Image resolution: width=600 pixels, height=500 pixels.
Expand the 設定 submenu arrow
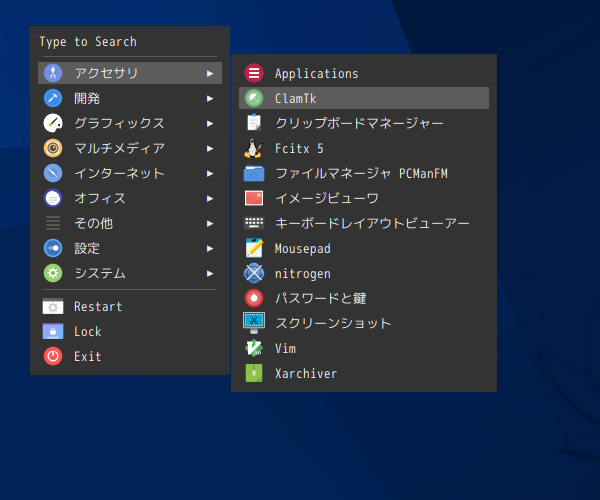pyautogui.click(x=210, y=248)
